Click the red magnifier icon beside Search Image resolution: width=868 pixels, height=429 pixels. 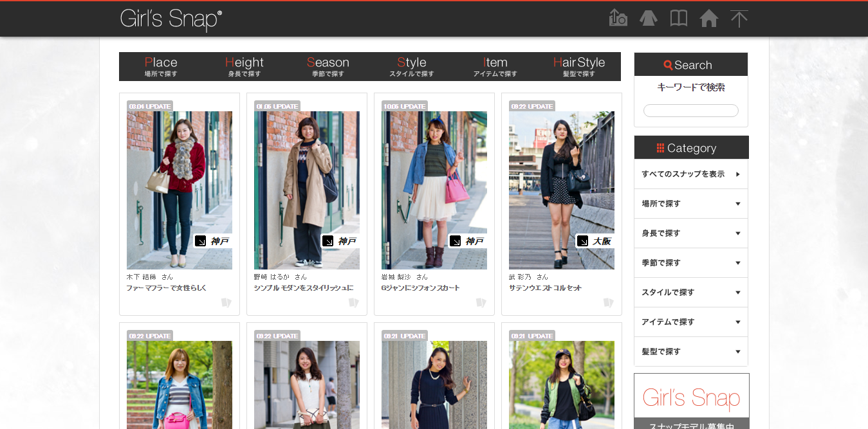click(x=668, y=65)
